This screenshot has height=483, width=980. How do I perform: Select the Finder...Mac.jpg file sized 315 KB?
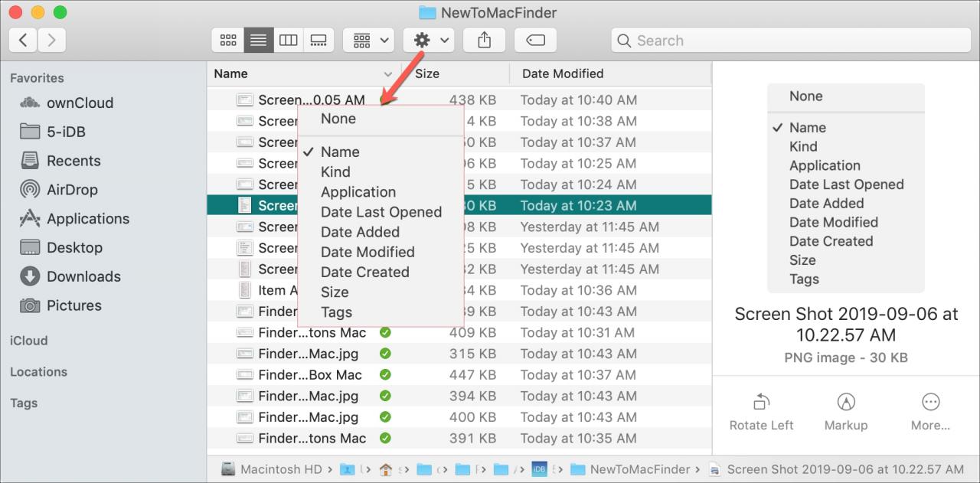[x=459, y=354]
